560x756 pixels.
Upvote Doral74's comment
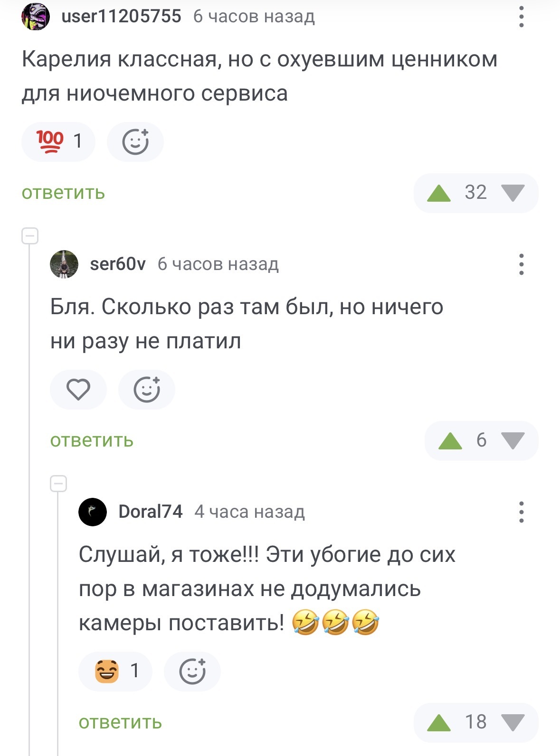pos(438,723)
